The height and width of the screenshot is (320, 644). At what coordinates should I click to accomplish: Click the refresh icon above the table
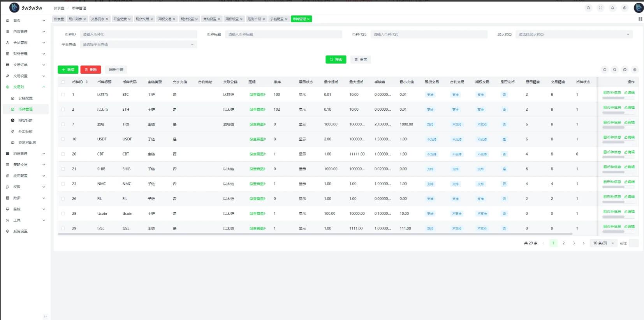(x=605, y=70)
